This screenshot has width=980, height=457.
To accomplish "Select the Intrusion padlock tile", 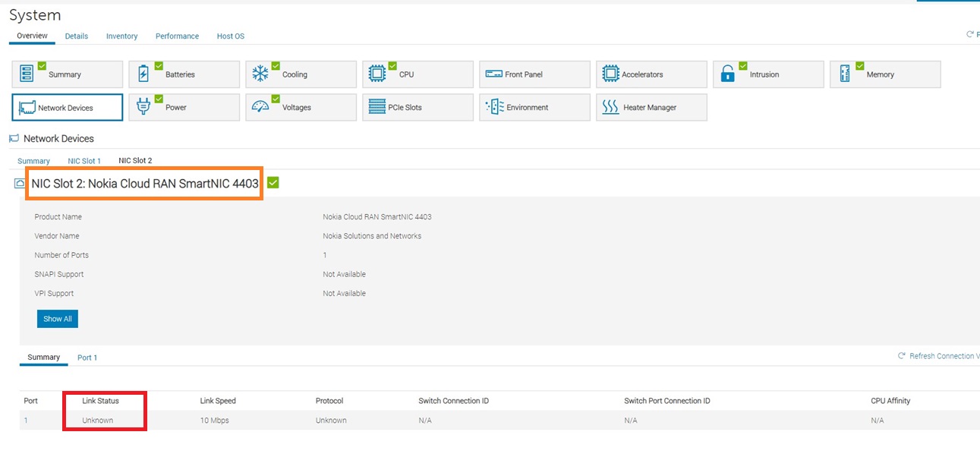I will click(x=768, y=74).
